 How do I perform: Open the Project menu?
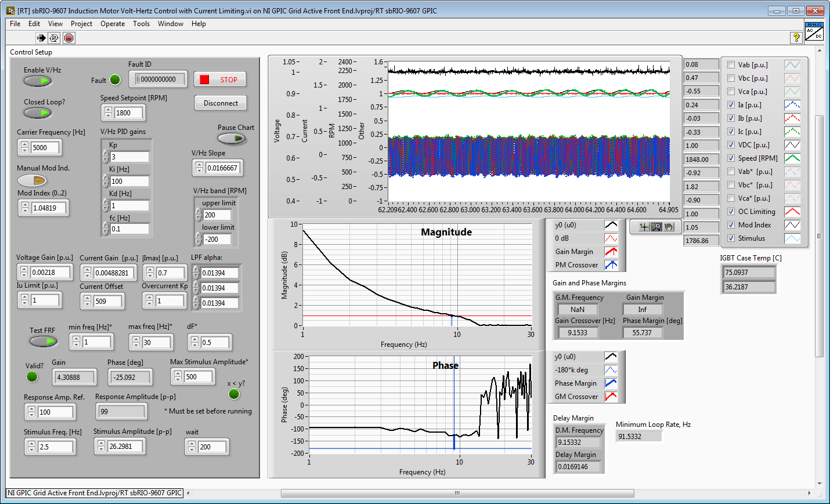tap(81, 24)
